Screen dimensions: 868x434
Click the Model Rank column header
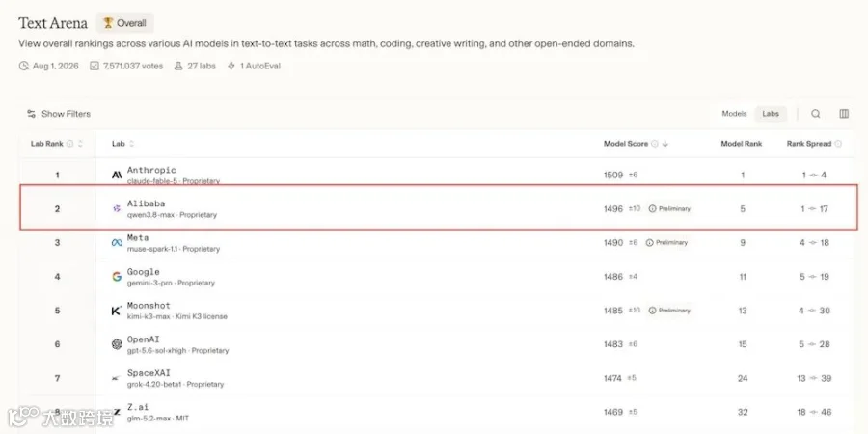(x=742, y=144)
